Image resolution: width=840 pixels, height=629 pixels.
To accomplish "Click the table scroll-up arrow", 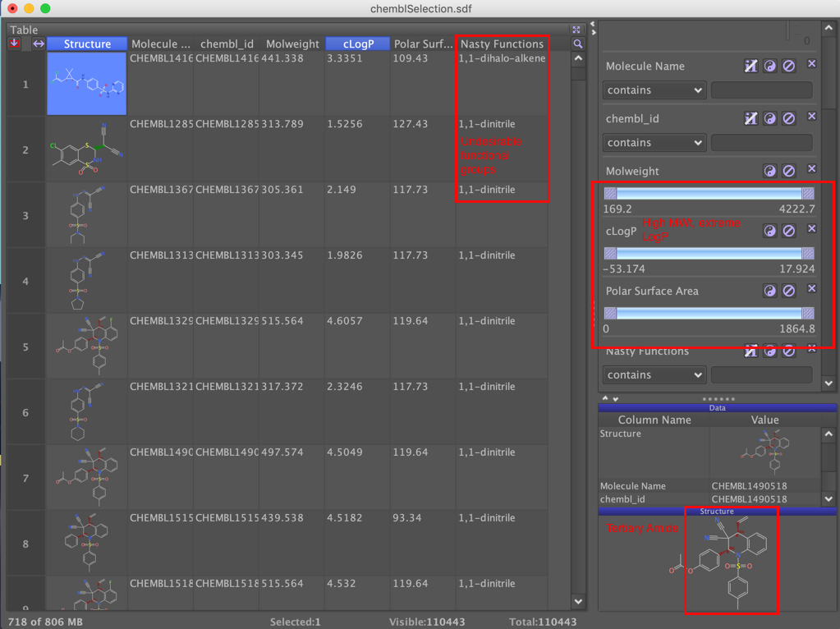I will (578, 57).
